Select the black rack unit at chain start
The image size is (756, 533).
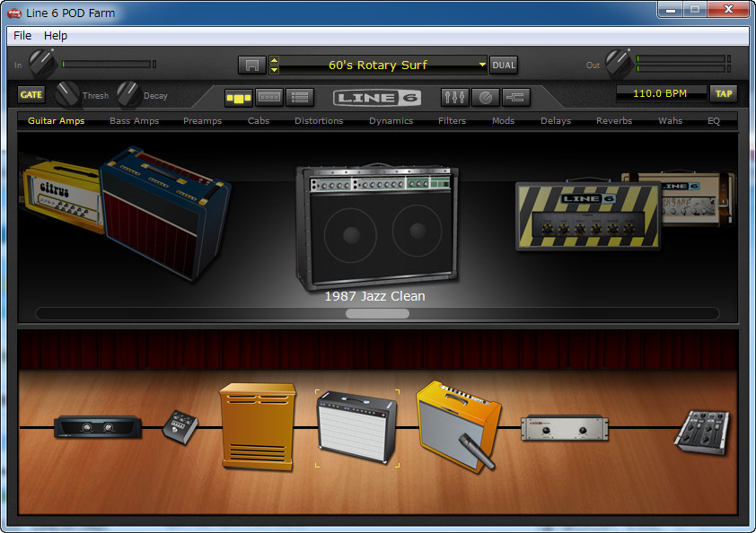click(98, 427)
